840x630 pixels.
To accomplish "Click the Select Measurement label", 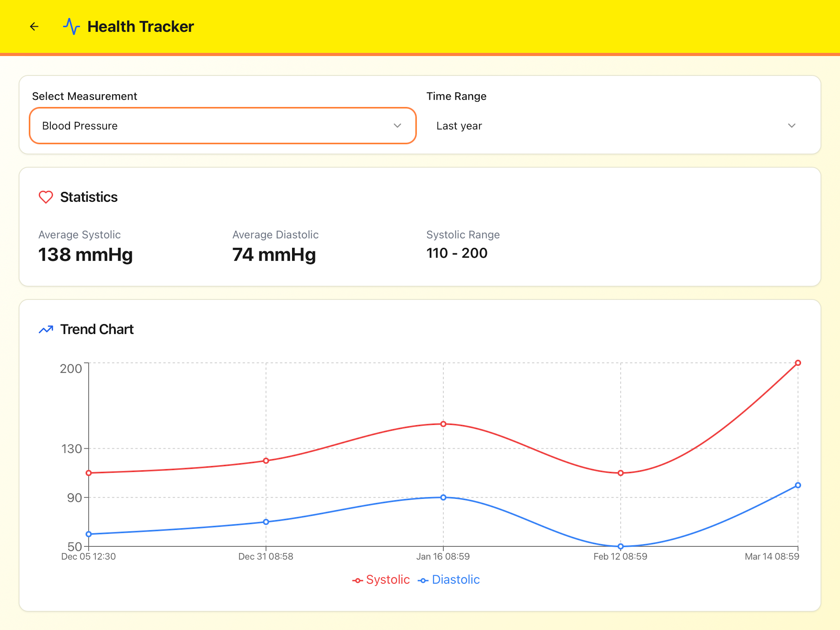I will (84, 96).
